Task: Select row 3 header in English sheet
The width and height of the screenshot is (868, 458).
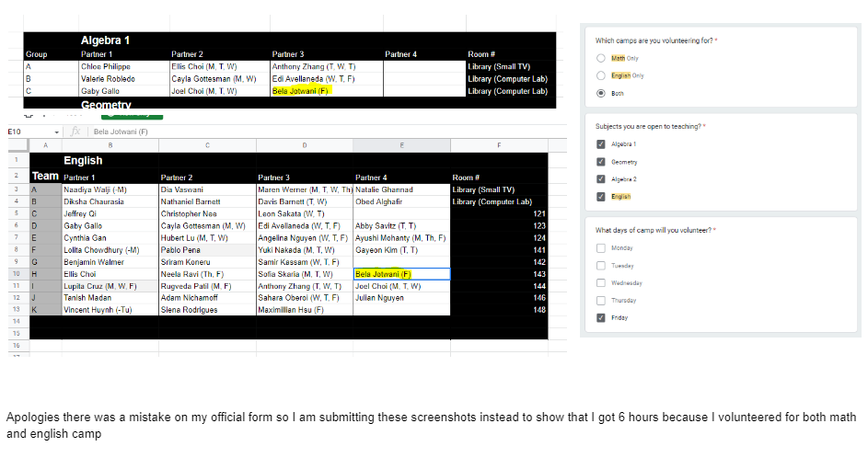Action: click(17, 189)
